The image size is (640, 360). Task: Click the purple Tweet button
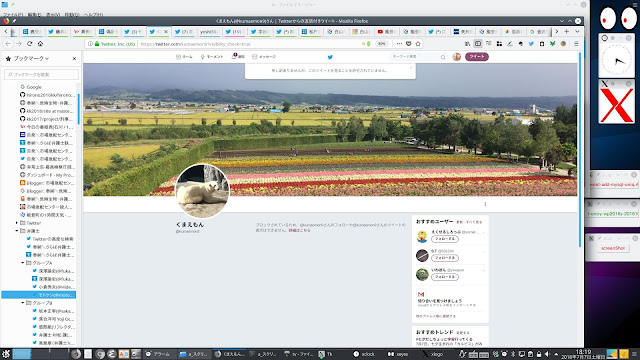click(x=477, y=57)
